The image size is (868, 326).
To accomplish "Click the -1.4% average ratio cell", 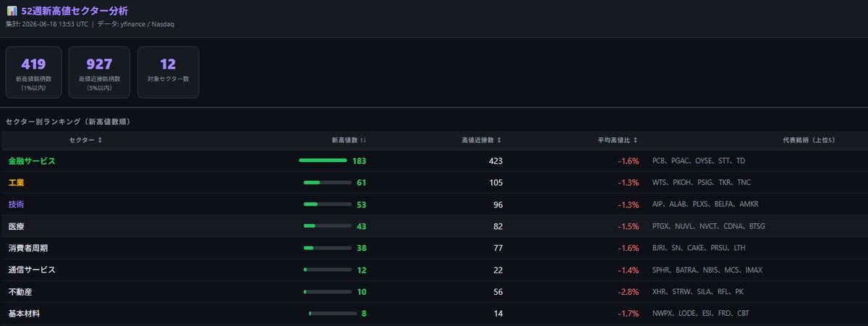I will (x=628, y=270).
